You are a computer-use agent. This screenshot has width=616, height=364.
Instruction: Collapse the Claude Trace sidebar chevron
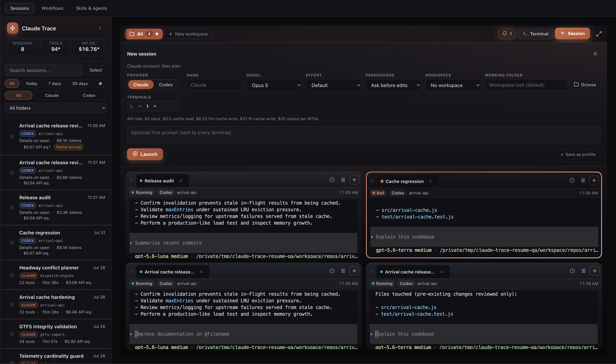(100, 28)
